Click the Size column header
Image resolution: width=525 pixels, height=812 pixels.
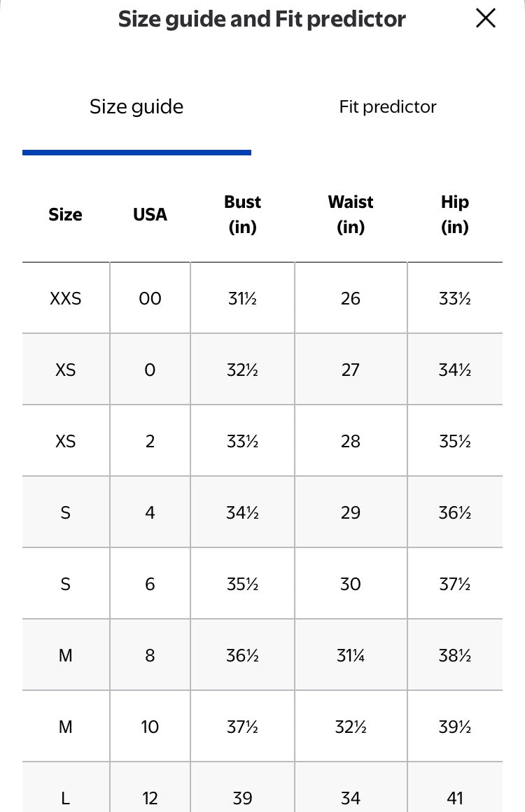(x=65, y=215)
